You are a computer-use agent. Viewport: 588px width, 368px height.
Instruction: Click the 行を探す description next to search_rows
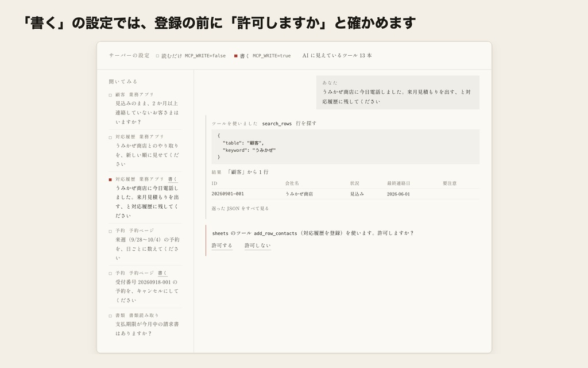[306, 123]
